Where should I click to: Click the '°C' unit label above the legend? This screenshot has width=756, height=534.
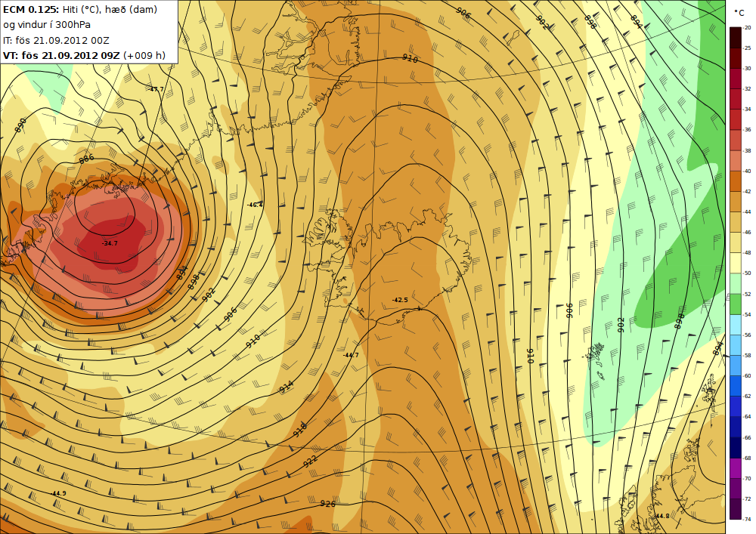(739, 13)
